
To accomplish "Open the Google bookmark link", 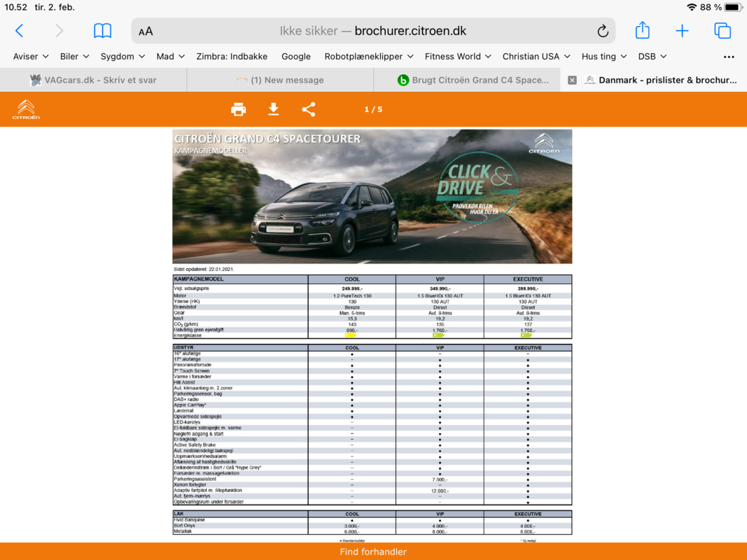I will [295, 56].
